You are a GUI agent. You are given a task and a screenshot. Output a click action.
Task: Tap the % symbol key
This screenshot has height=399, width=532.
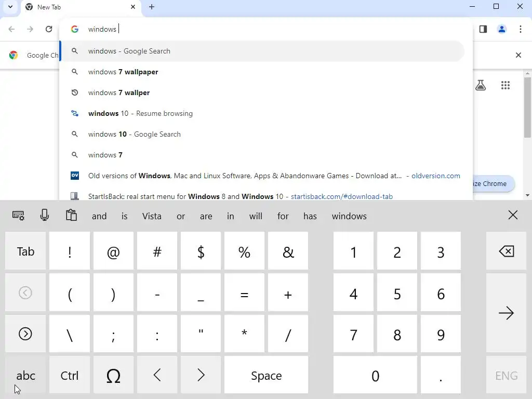(x=244, y=251)
